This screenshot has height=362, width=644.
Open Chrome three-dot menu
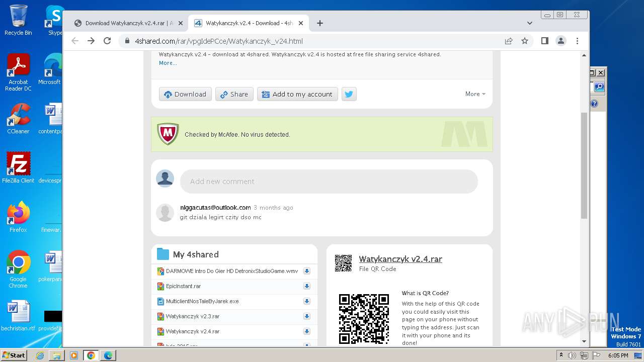pyautogui.click(x=577, y=41)
